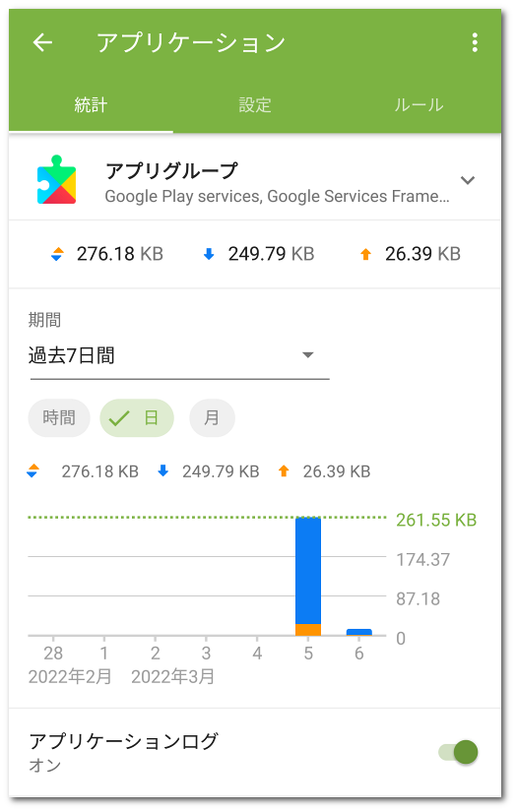Toggle the アプリケーションログ switch off
Screen dimensions: 516x812
(458, 752)
